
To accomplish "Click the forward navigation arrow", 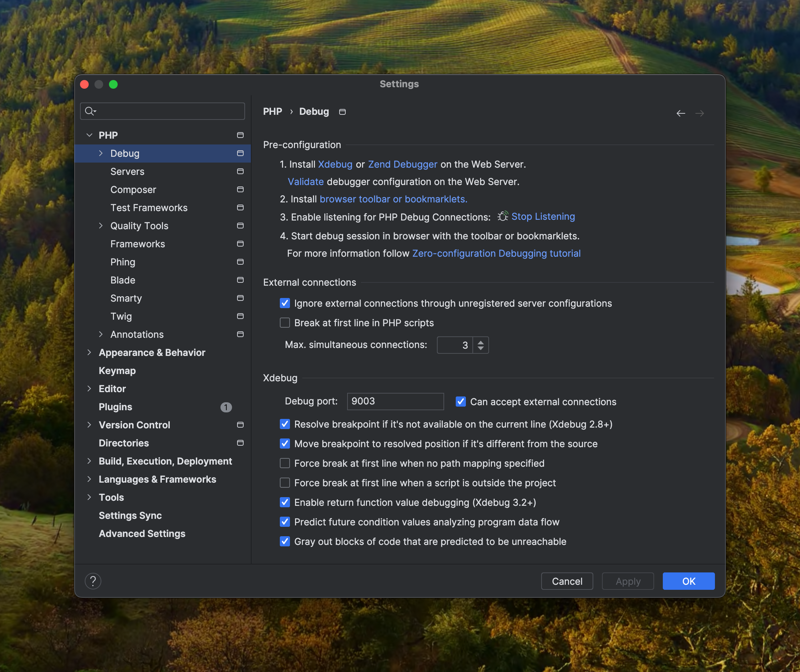I will 699,113.
